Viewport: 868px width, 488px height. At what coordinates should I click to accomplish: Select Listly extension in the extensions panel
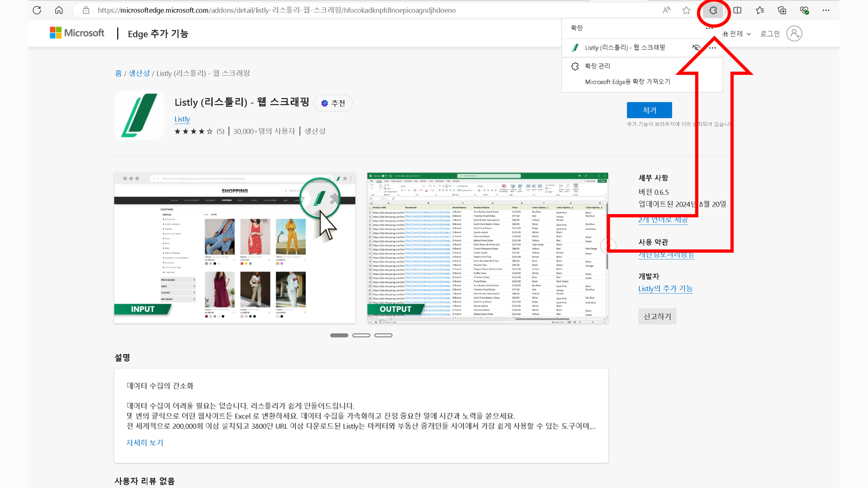[625, 48]
